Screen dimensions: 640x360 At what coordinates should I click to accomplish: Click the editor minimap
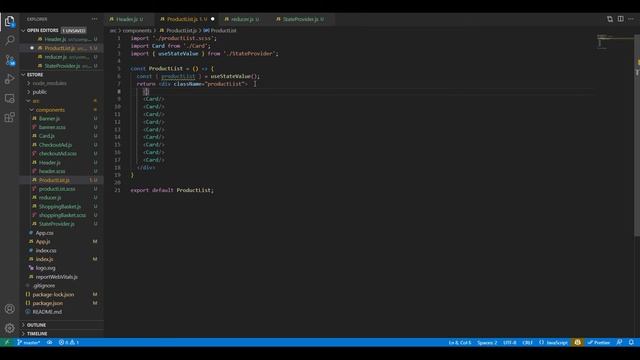(615, 42)
